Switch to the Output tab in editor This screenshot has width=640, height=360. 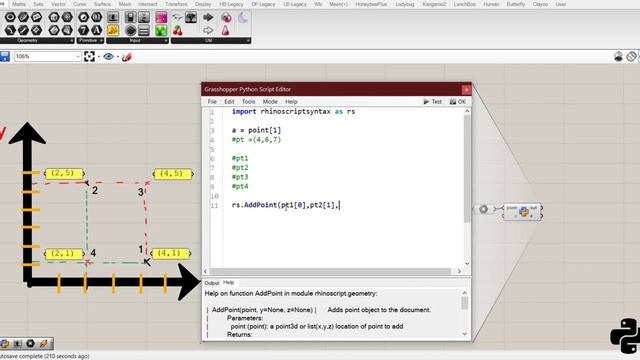coord(211,283)
